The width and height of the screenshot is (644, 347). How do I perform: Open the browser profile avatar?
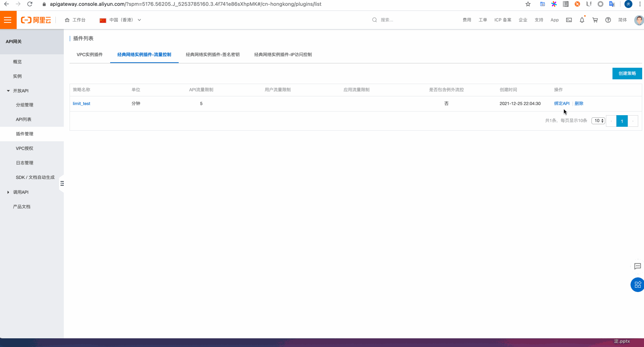(x=628, y=4)
